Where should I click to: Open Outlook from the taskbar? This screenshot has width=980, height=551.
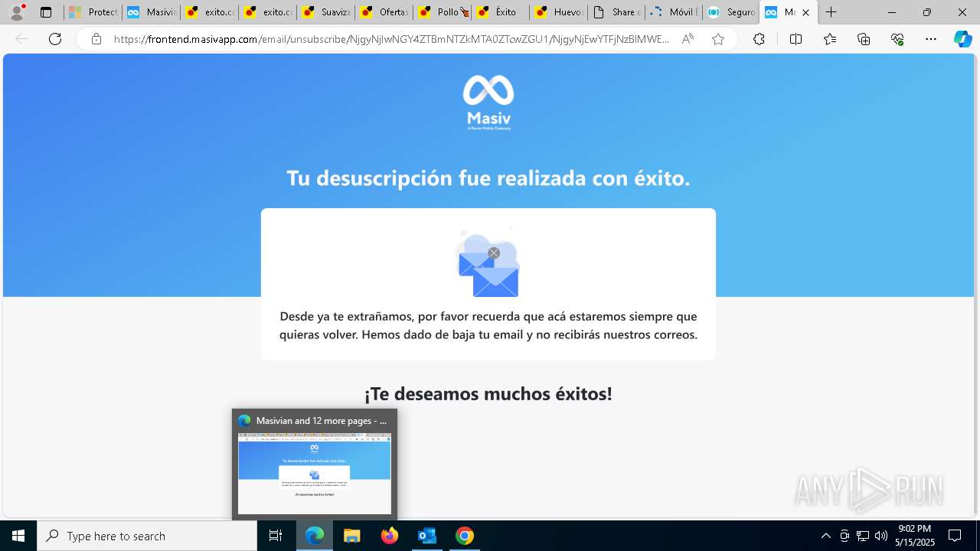pos(426,536)
